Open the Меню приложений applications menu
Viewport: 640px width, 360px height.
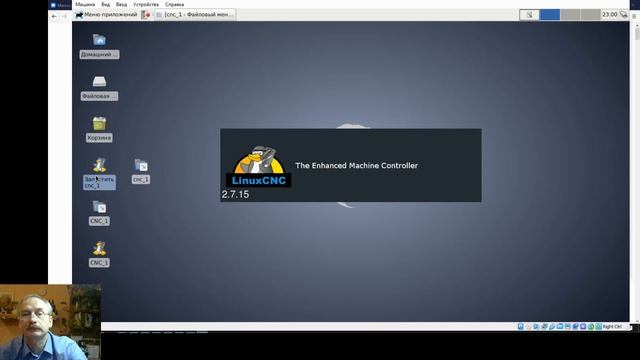107,15
